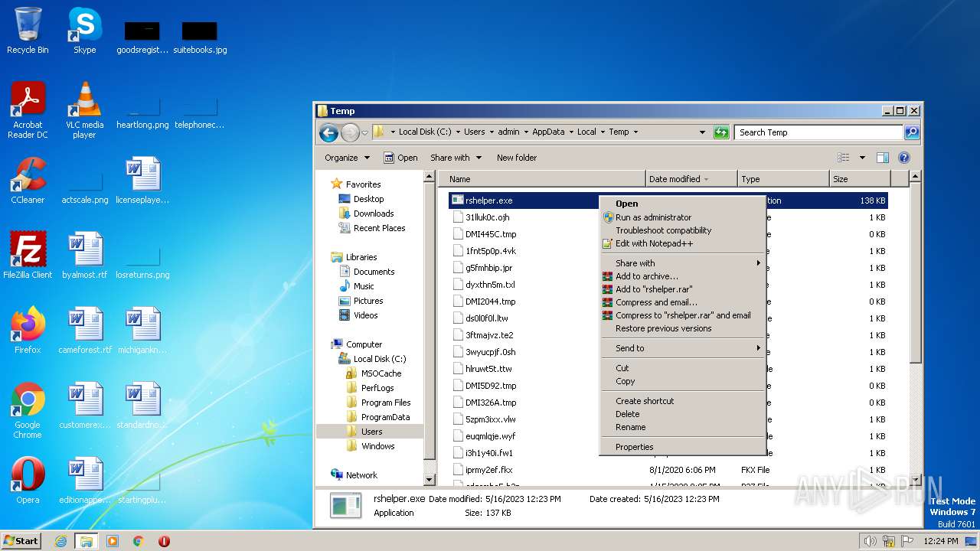Select Run as administrator

682,217
